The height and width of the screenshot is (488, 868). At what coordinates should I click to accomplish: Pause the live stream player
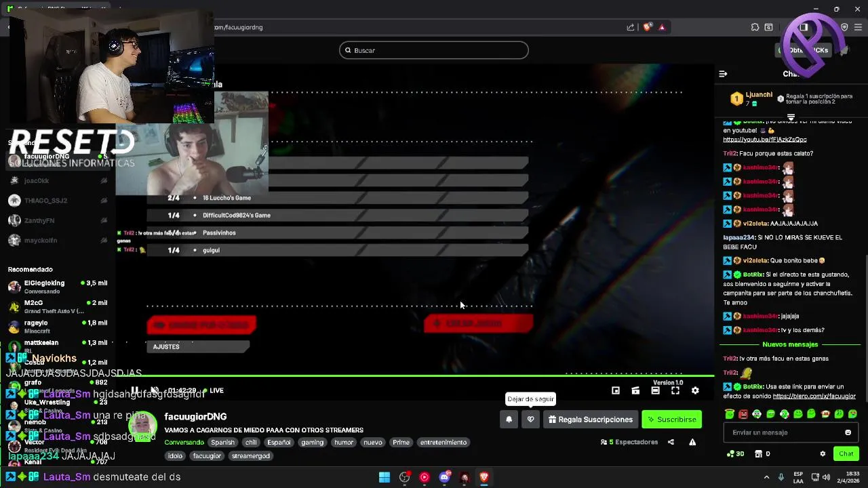tap(134, 390)
